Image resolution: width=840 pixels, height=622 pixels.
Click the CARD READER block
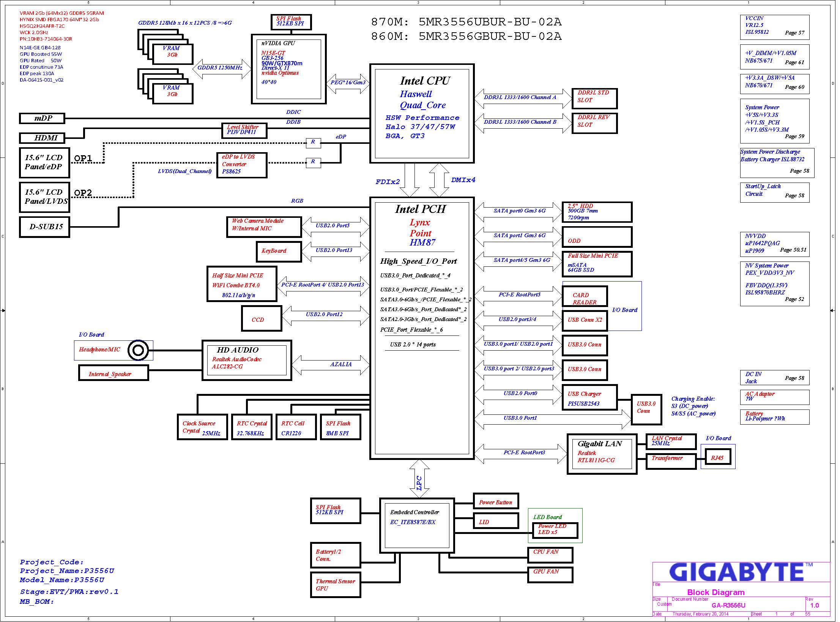pos(585,296)
